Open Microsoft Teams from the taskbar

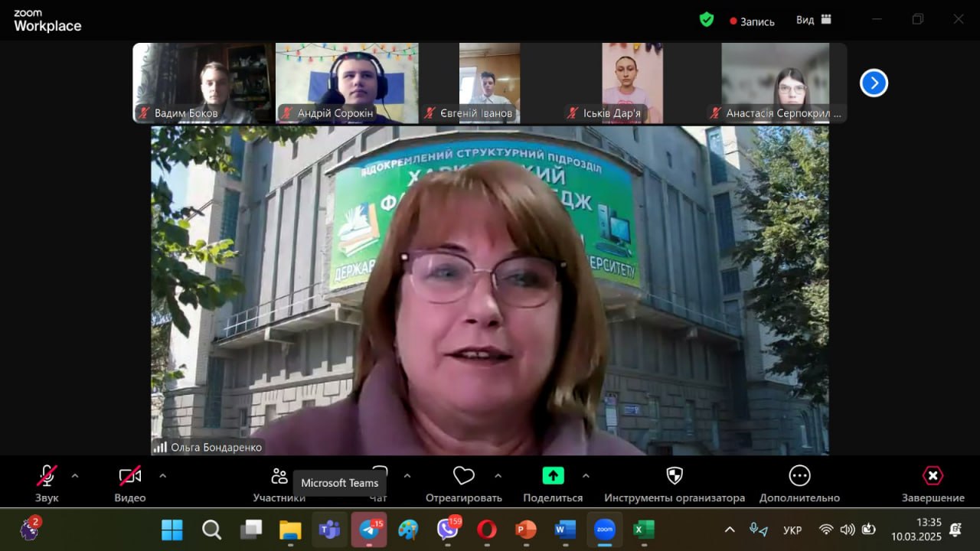pyautogui.click(x=330, y=530)
